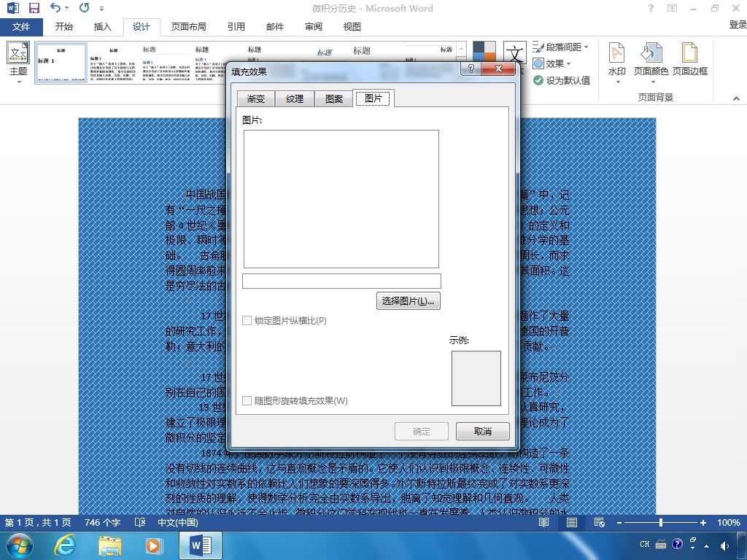
Task: Open the 视图 ribbon tab
Action: [x=352, y=27]
